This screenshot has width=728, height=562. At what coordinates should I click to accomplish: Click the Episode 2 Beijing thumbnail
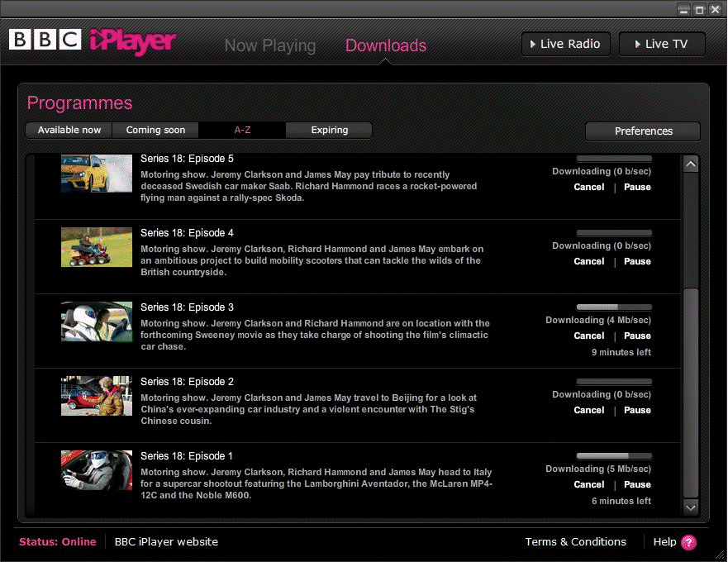pyautogui.click(x=97, y=396)
